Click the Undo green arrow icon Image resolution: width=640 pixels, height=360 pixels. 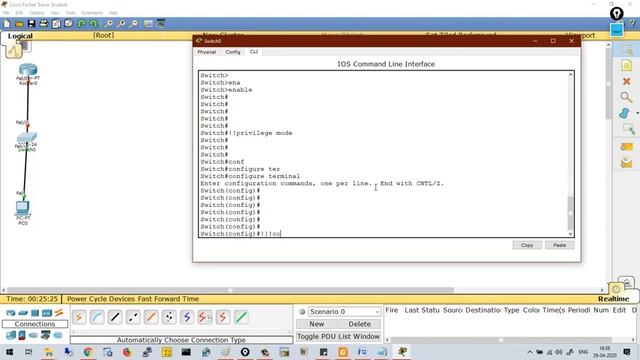point(81,24)
